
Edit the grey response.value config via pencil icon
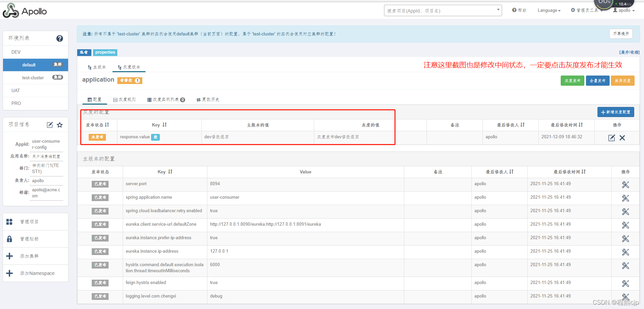coord(611,138)
